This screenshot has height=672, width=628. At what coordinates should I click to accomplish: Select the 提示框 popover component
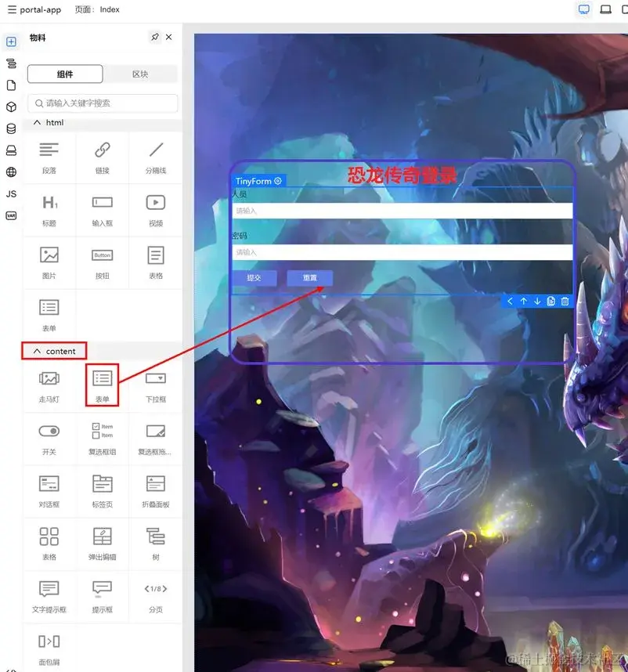103,597
